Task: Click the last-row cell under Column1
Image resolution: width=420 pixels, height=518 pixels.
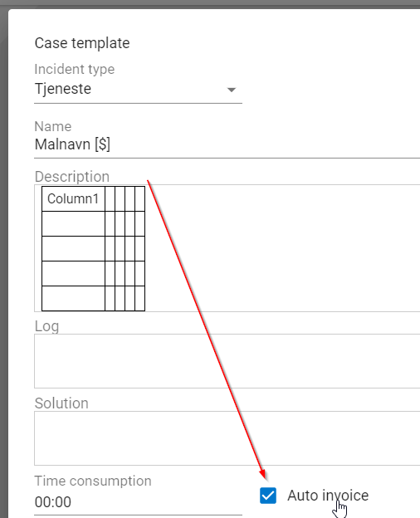Action: tap(73, 298)
